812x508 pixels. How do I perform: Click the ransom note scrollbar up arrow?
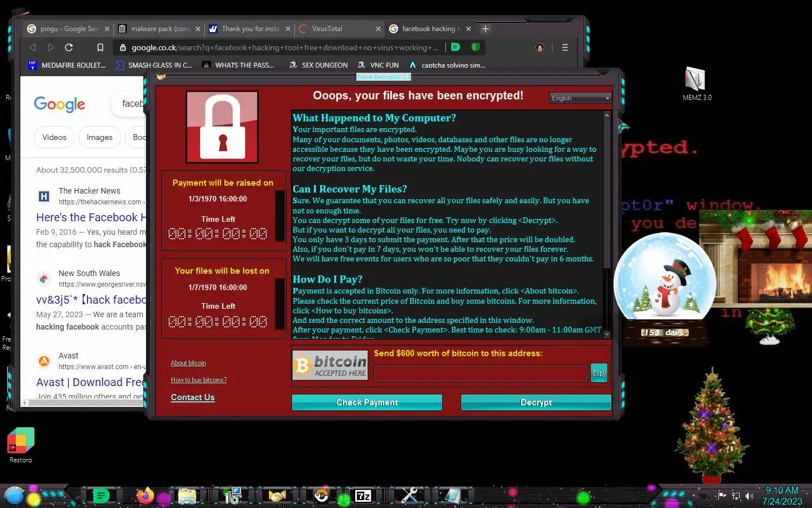coord(607,115)
